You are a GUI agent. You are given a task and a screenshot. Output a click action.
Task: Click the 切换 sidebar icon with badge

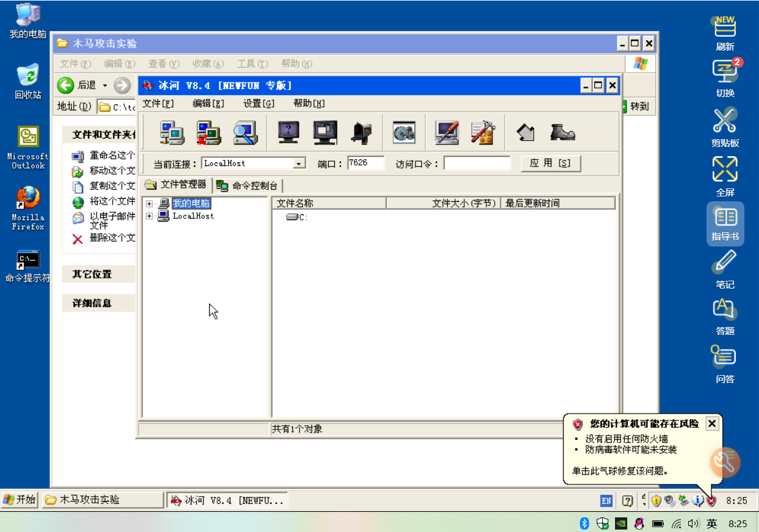click(x=725, y=79)
